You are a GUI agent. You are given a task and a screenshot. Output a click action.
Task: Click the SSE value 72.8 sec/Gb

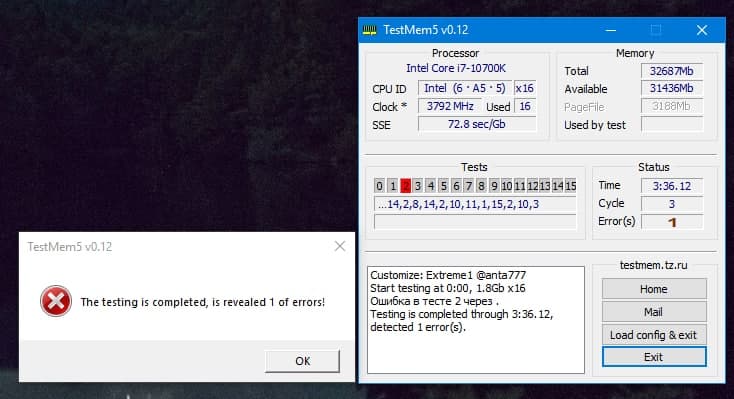(477, 124)
